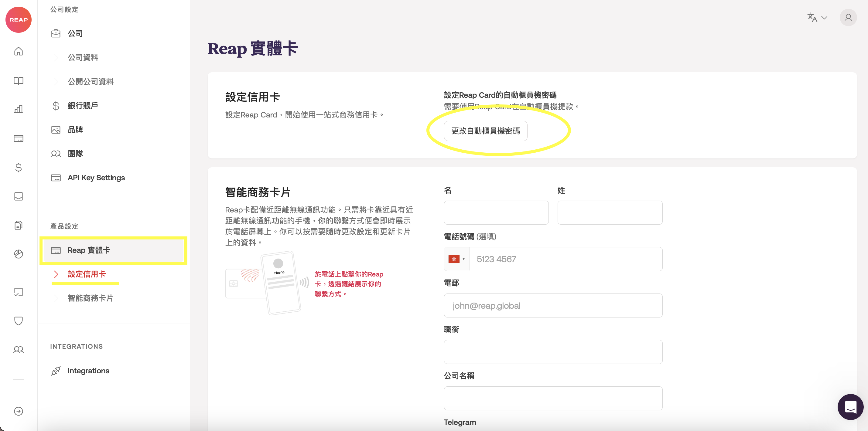Open the language selector dropdown

[x=817, y=18]
